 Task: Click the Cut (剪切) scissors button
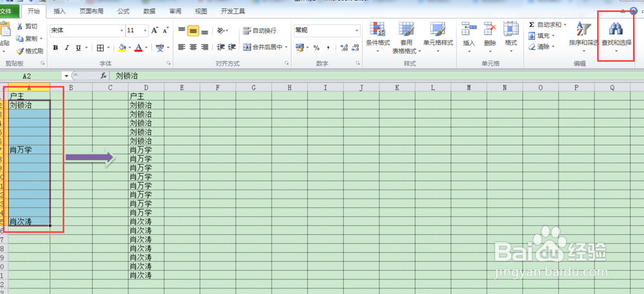point(27,26)
